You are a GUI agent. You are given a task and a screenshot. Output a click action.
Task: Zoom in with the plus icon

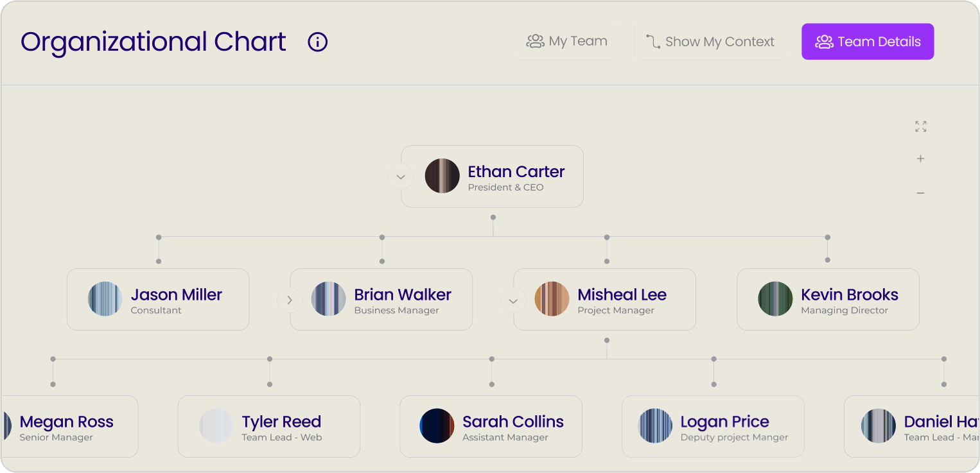tap(920, 159)
